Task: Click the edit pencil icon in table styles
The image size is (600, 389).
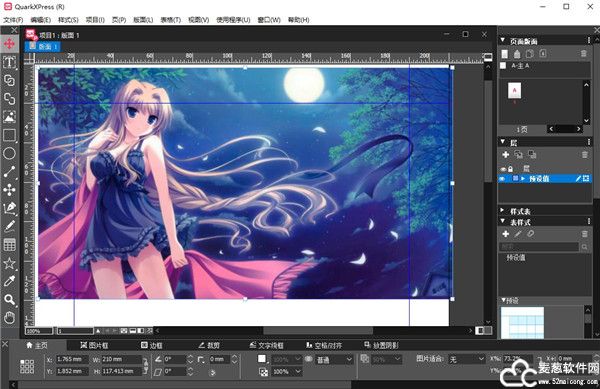Action: point(518,234)
